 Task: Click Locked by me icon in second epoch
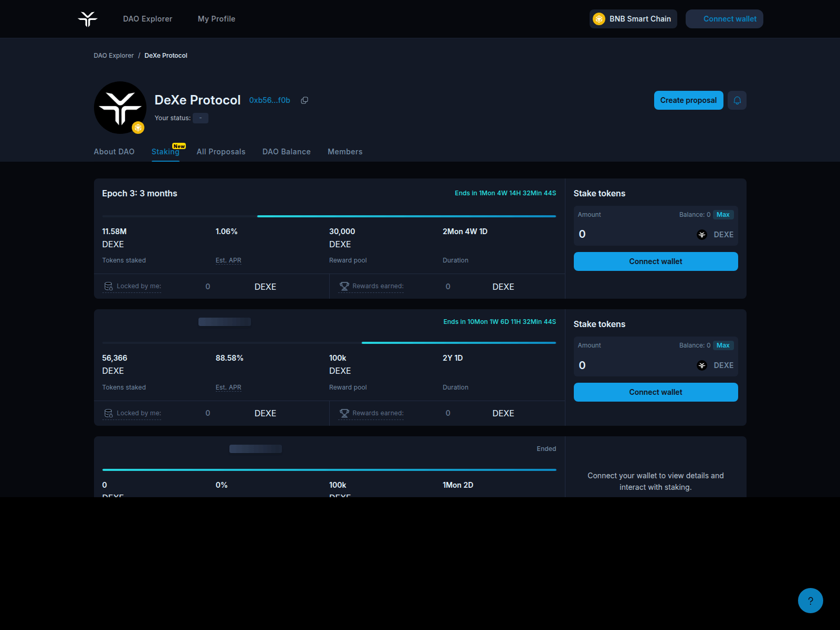point(109,413)
